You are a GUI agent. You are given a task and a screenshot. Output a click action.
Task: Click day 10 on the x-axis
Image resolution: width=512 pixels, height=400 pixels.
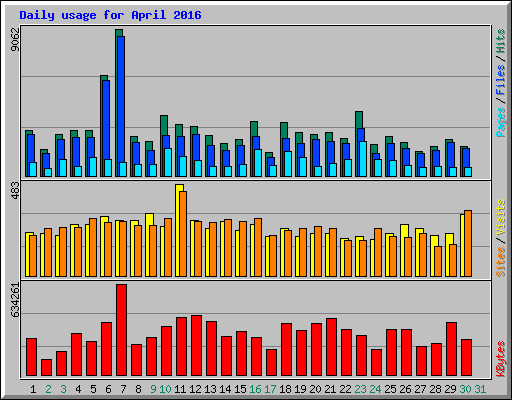[x=165, y=389]
